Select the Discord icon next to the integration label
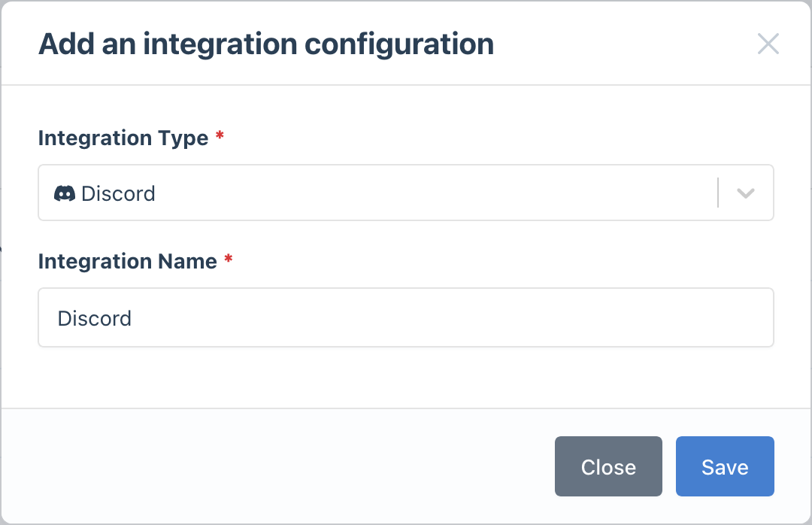Viewport: 812px width, 525px height. click(x=66, y=193)
